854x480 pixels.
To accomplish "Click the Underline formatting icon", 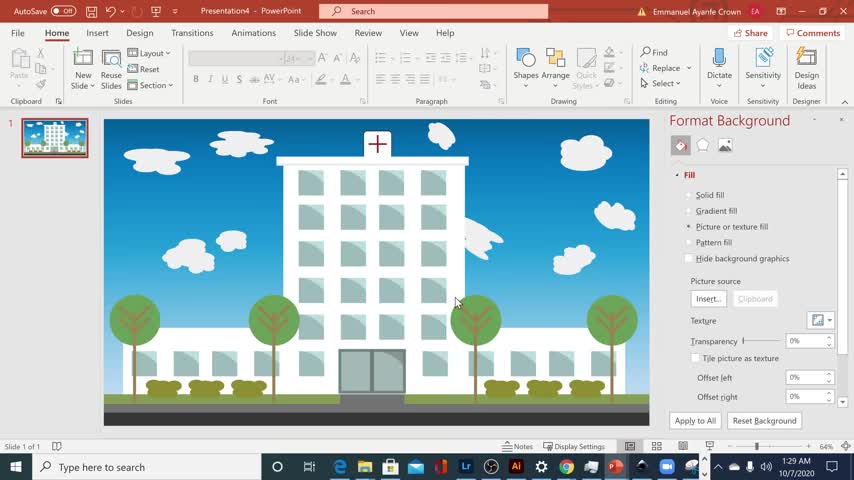I will [225, 80].
